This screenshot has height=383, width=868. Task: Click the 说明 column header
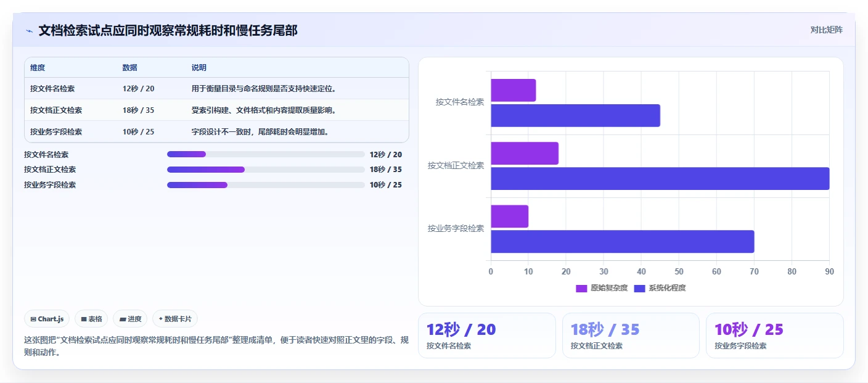click(x=199, y=68)
